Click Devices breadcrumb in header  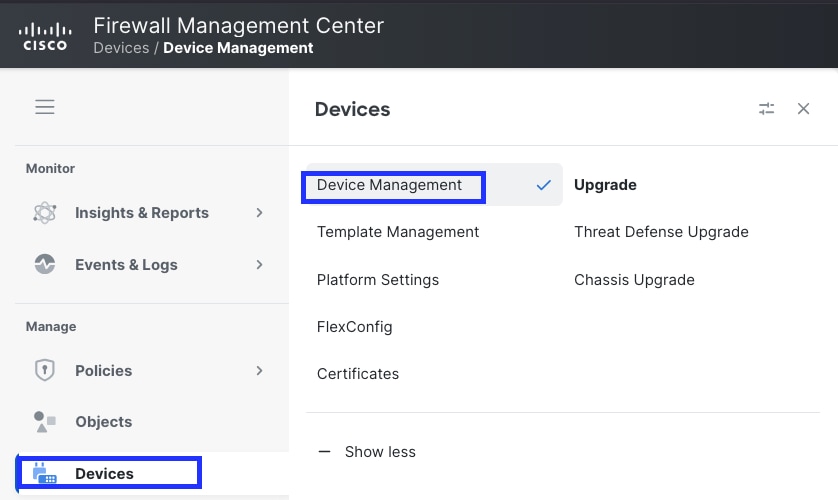(x=121, y=48)
